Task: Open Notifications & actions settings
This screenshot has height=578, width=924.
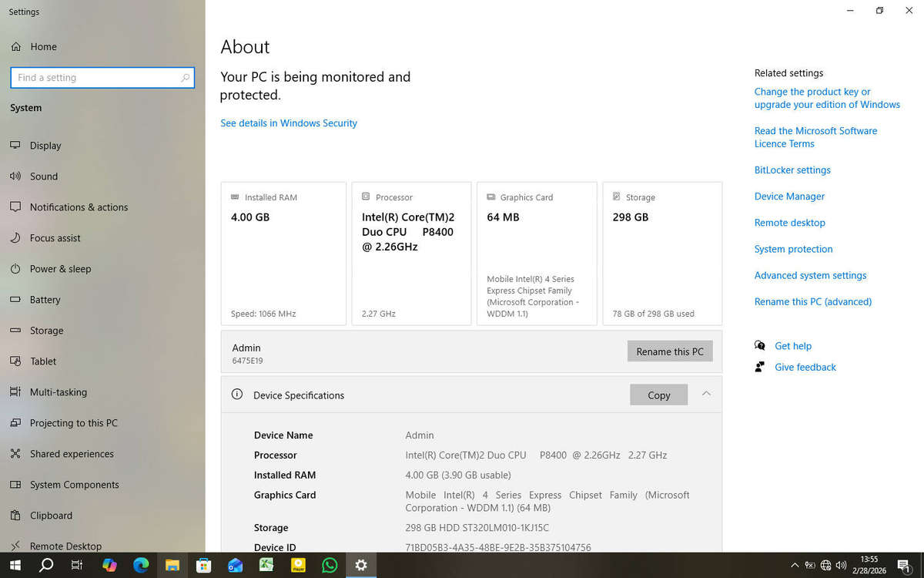Action: 79,207
